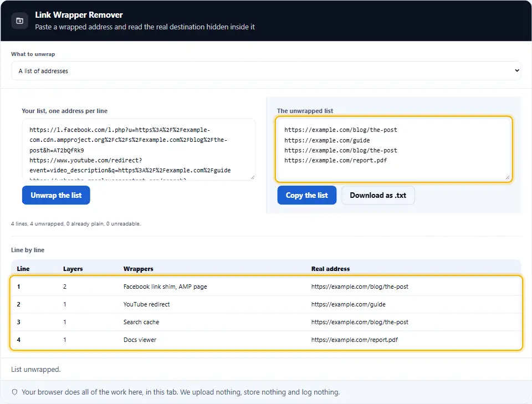Click "https://example.com/guide" in the unwrapped list box
This screenshot has height=404, width=532.
coord(327,140)
